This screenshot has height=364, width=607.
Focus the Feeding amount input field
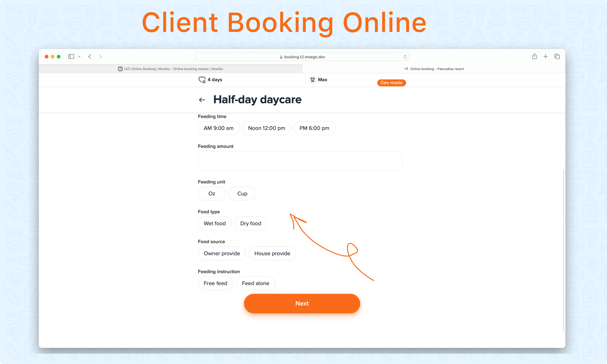(x=300, y=161)
